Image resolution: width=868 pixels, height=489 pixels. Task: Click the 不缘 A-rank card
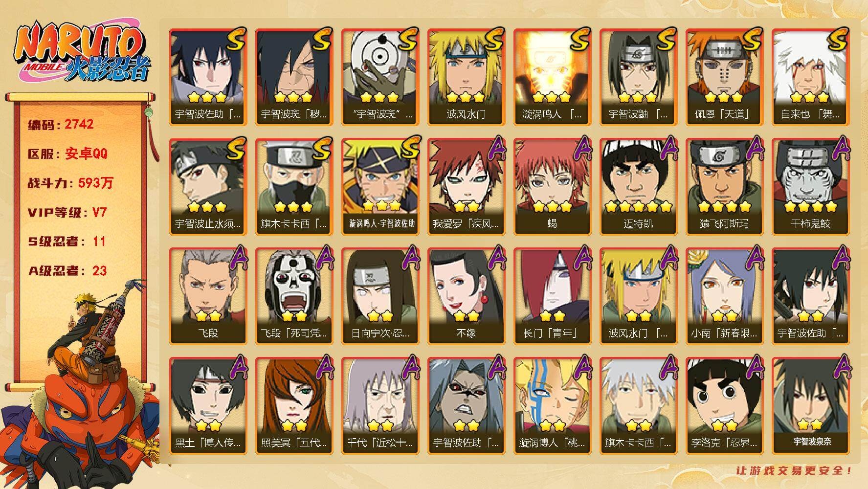tap(466, 296)
